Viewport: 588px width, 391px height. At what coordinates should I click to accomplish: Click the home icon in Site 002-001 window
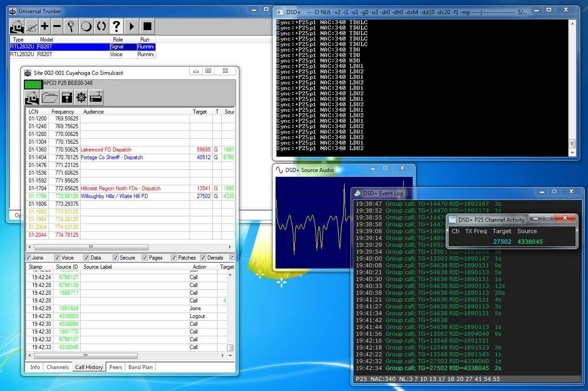pyautogui.click(x=32, y=97)
